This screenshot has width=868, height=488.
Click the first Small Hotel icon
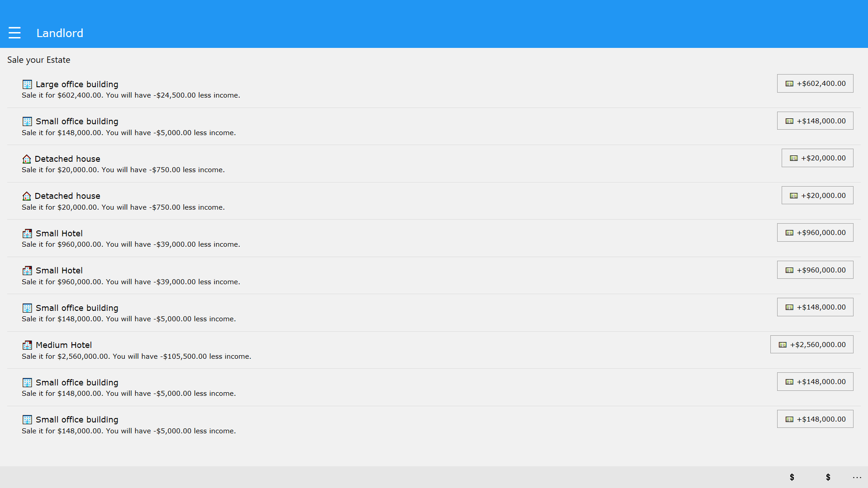tap(27, 234)
